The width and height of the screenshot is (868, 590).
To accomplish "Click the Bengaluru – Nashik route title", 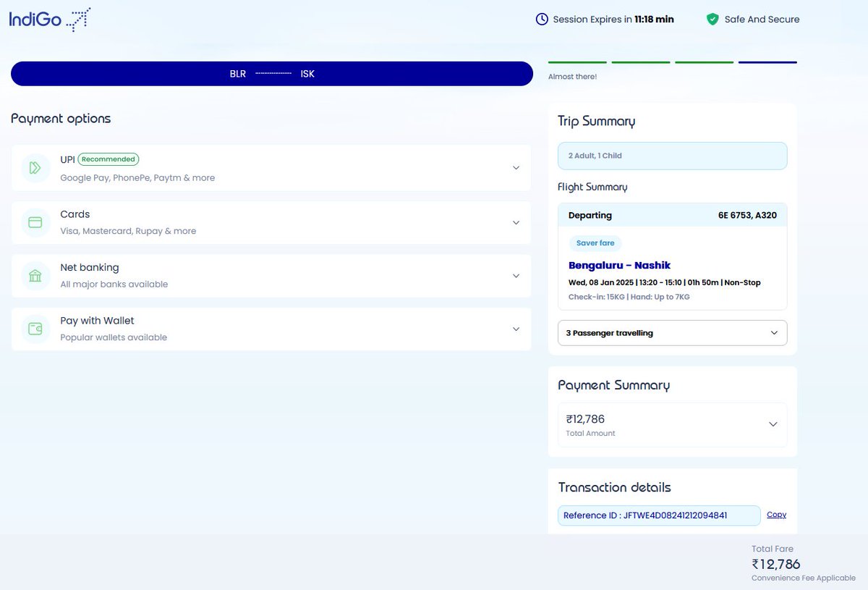I will (x=620, y=265).
